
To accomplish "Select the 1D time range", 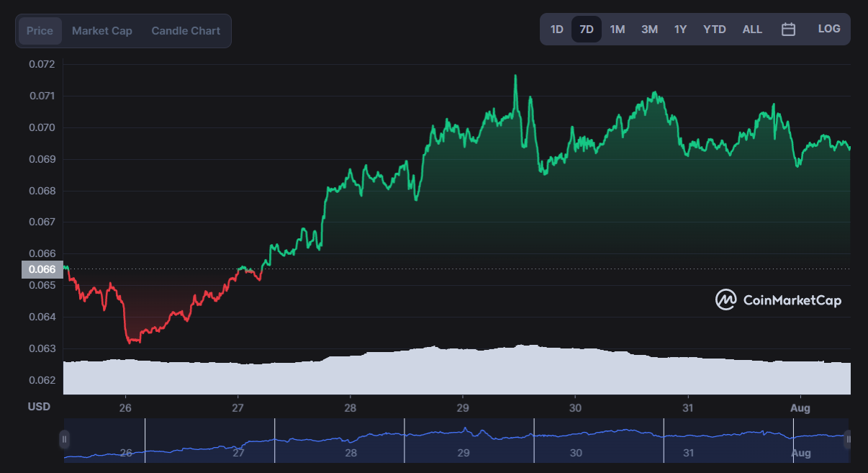I will tap(556, 30).
